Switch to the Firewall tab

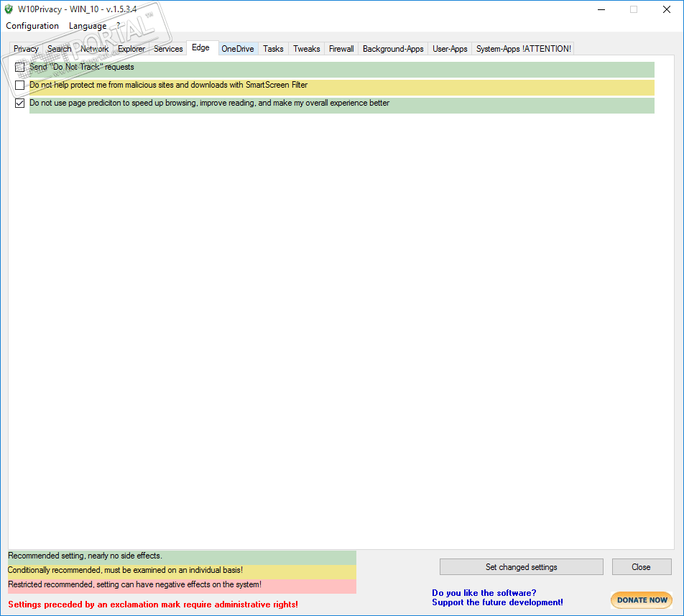[x=341, y=49]
